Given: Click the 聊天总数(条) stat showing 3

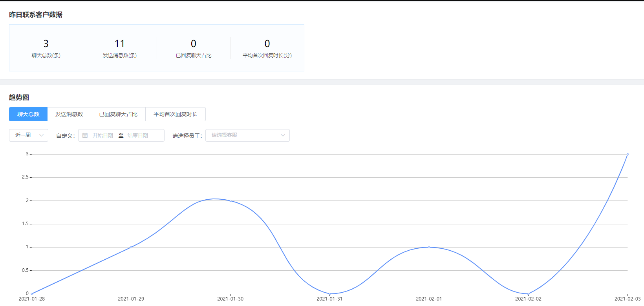Looking at the screenshot, I should [46, 48].
